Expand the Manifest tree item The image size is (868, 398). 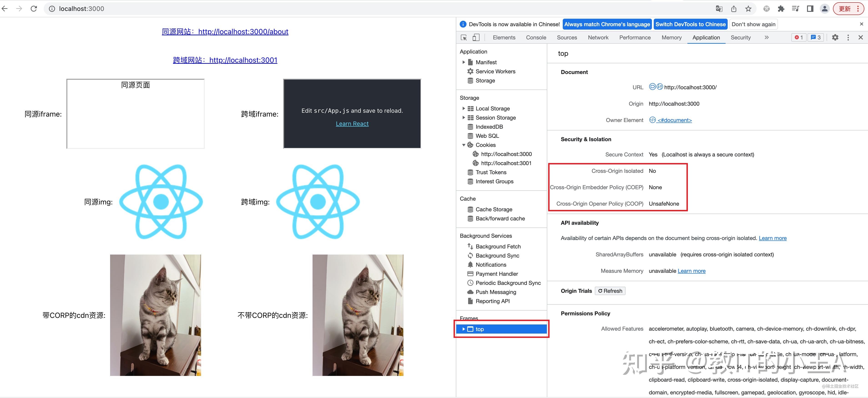click(464, 62)
